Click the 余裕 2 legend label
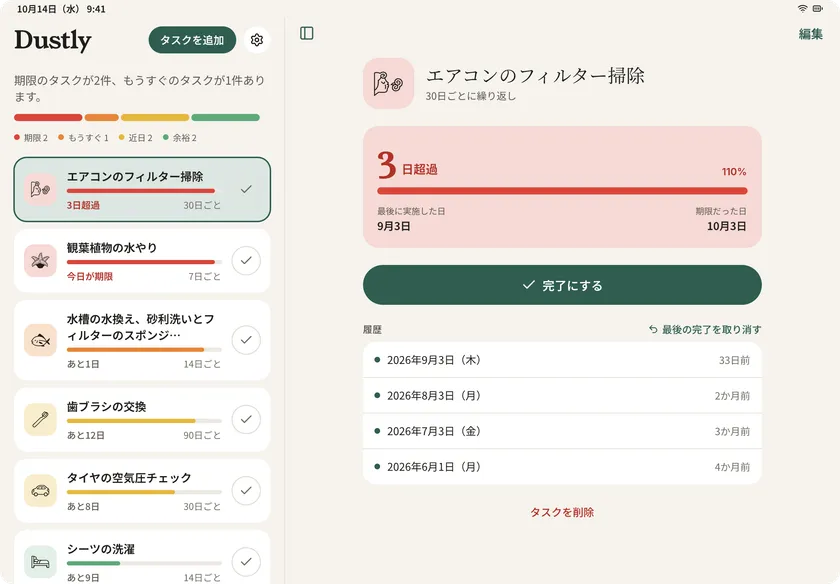 [180, 138]
